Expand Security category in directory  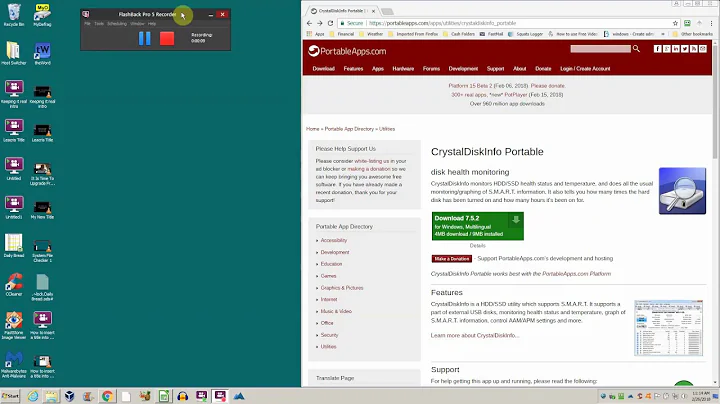click(x=329, y=335)
